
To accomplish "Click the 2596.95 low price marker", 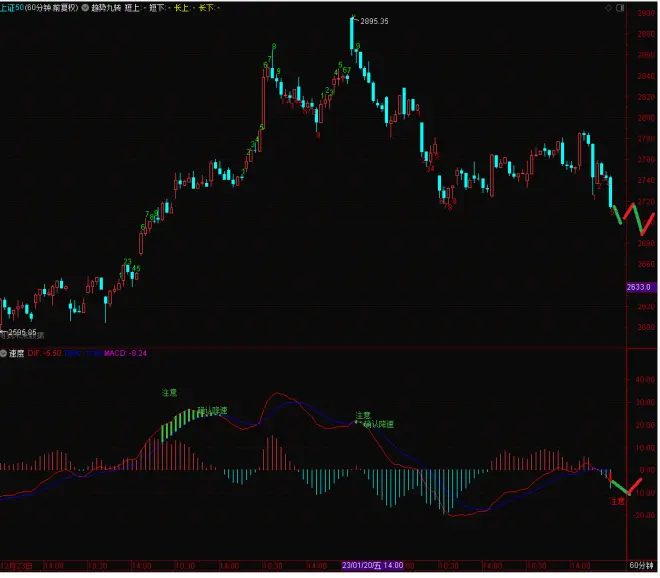I will coord(20,332).
